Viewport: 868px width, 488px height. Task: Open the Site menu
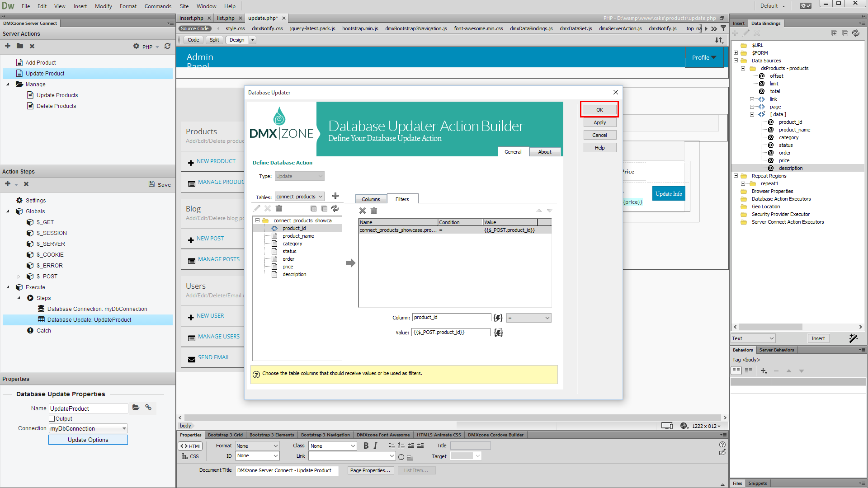(184, 6)
